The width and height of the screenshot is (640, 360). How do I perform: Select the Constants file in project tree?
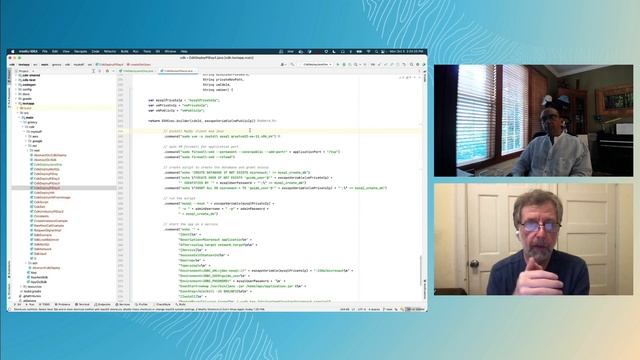point(41,216)
